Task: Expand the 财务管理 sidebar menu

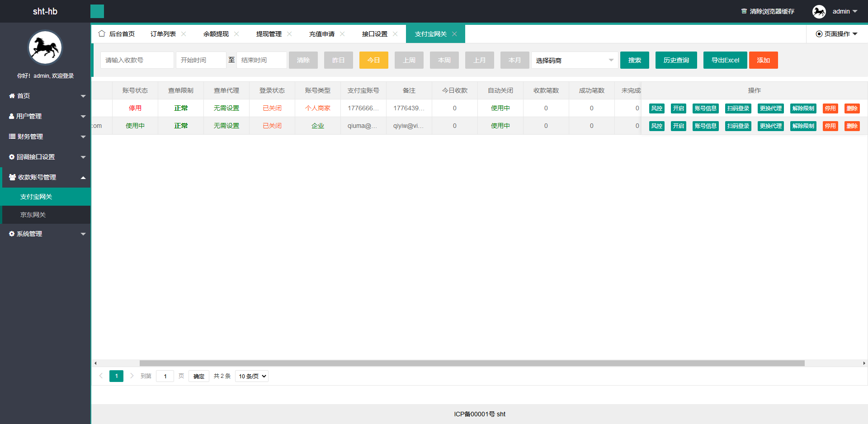Action: pyautogui.click(x=45, y=137)
